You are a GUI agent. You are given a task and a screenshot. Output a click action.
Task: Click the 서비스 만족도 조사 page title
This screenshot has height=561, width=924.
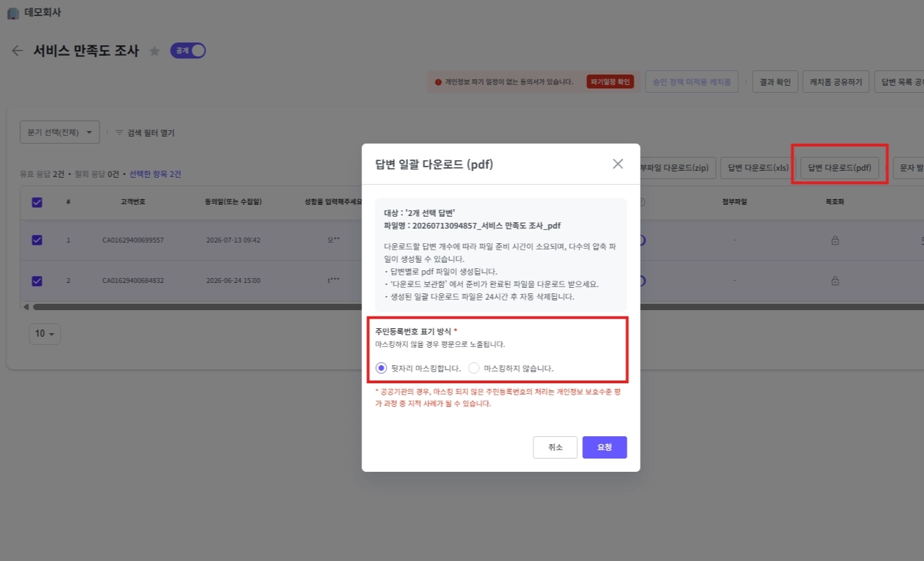click(x=86, y=51)
